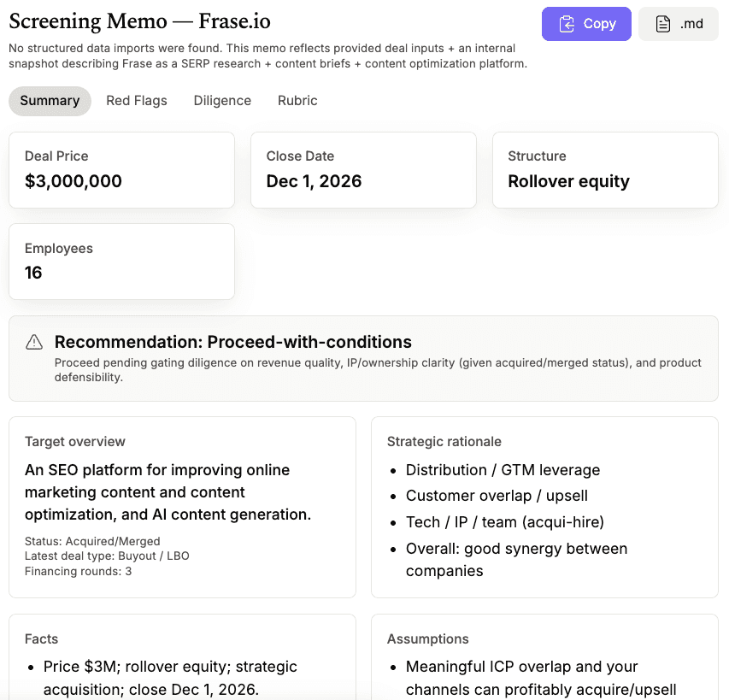Click the Screening Memo — Frase.io title

pyautogui.click(x=139, y=21)
